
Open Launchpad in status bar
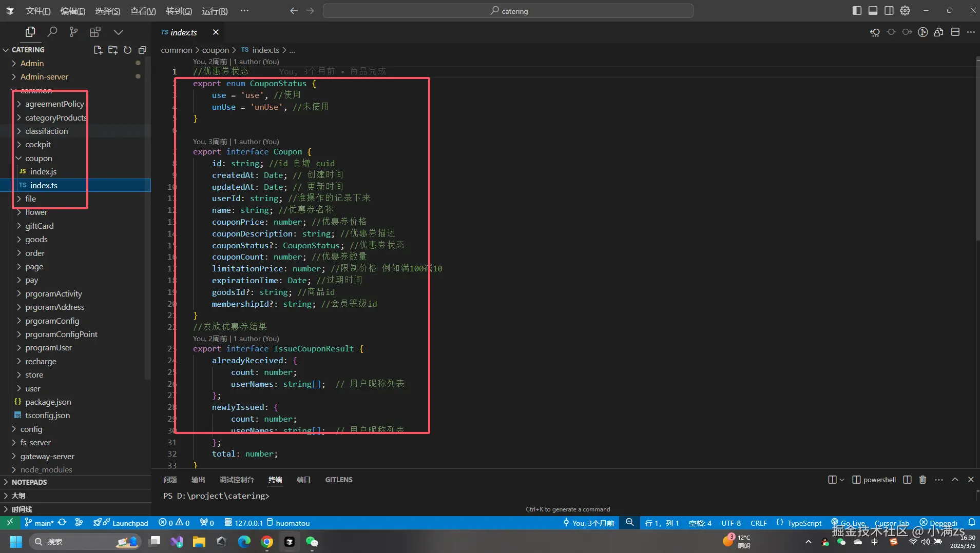click(121, 523)
